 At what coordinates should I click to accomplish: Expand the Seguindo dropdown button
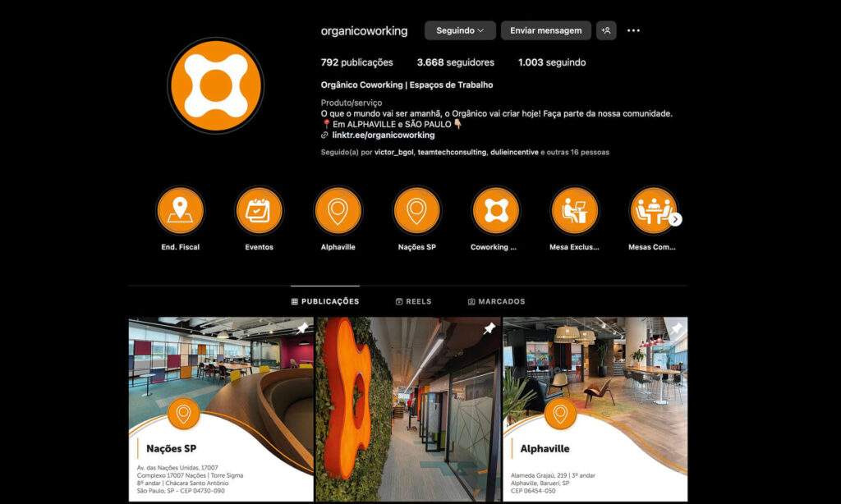pos(460,30)
